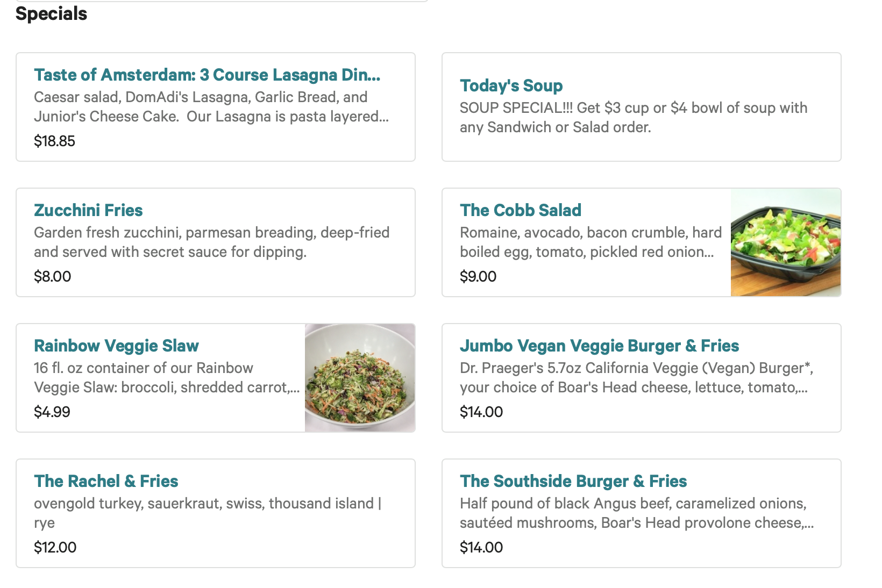This screenshot has width=882, height=588.
Task: Open the Rainbow Veggie Slaw item
Action: (116, 346)
